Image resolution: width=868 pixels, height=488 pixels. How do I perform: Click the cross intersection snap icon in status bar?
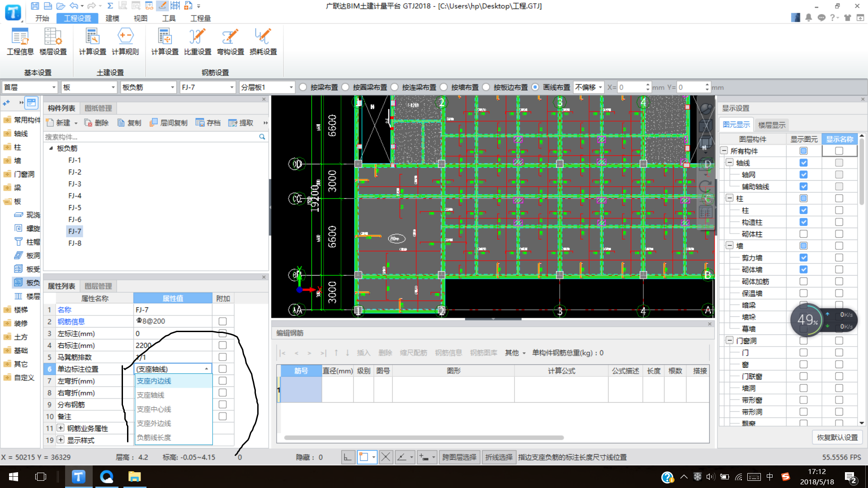pyautogui.click(x=386, y=457)
